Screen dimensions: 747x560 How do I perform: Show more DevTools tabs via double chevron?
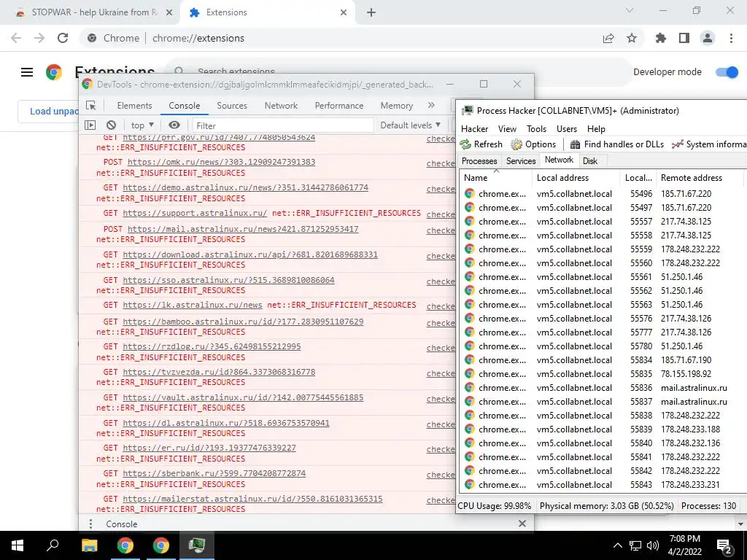[431, 105]
